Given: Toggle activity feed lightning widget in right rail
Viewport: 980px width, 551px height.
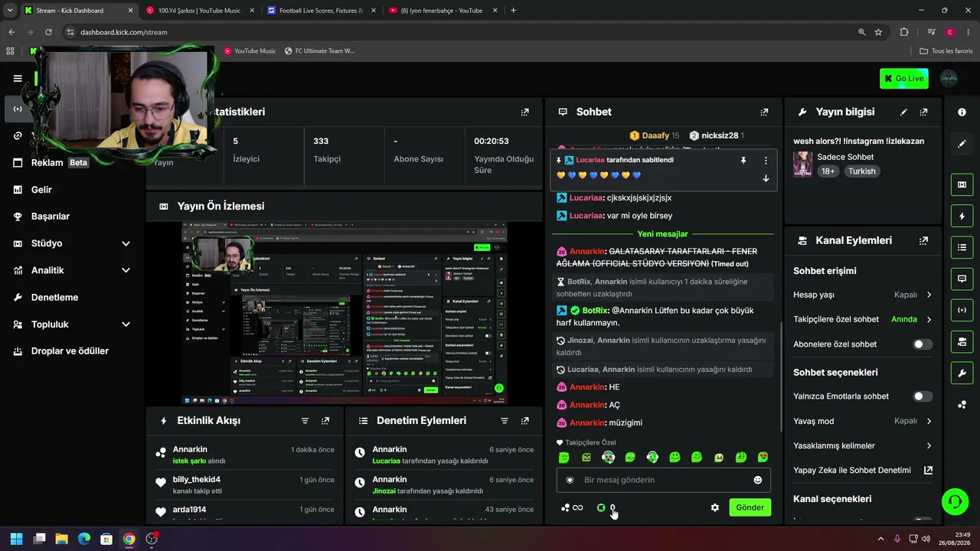Looking at the screenshot, I should point(962,216).
